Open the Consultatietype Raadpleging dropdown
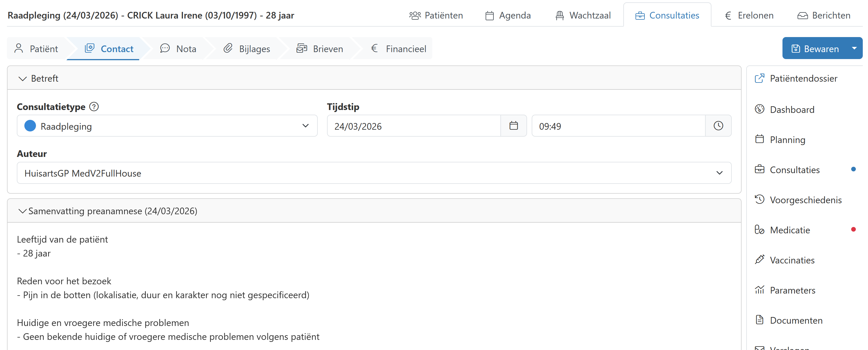Screen dimensions: 868x350 coord(167,126)
